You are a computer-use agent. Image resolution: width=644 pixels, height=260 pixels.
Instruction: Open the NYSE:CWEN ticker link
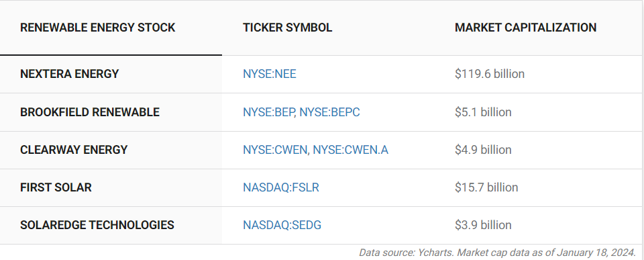click(275, 150)
